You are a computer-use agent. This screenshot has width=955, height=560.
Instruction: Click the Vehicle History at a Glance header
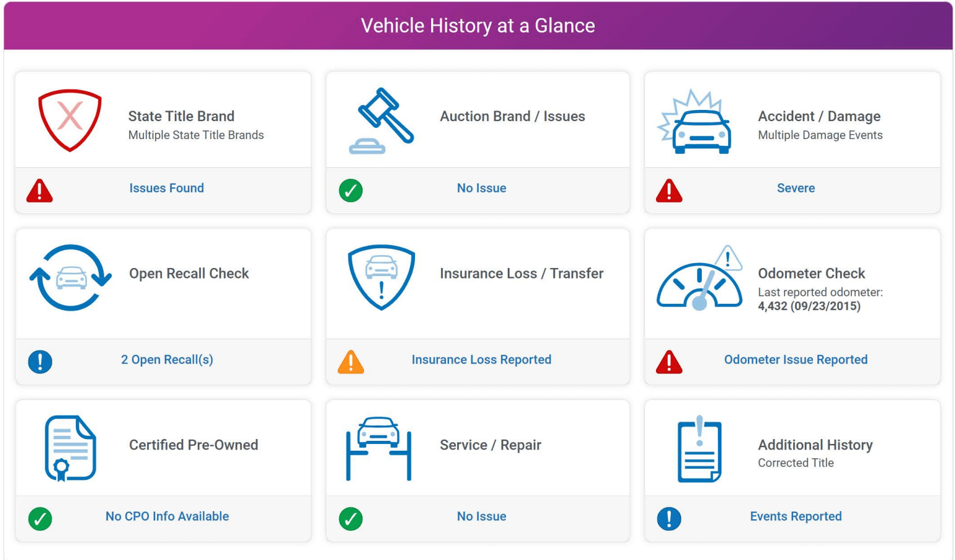click(477, 26)
